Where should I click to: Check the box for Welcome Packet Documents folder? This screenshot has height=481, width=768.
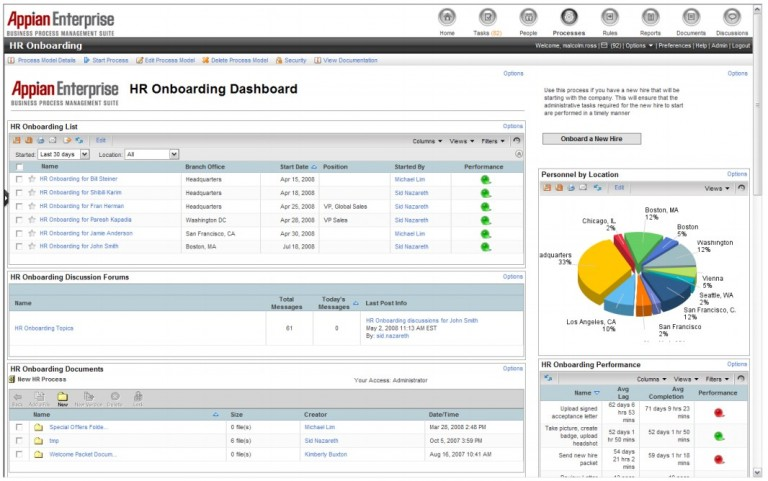(x=19, y=455)
